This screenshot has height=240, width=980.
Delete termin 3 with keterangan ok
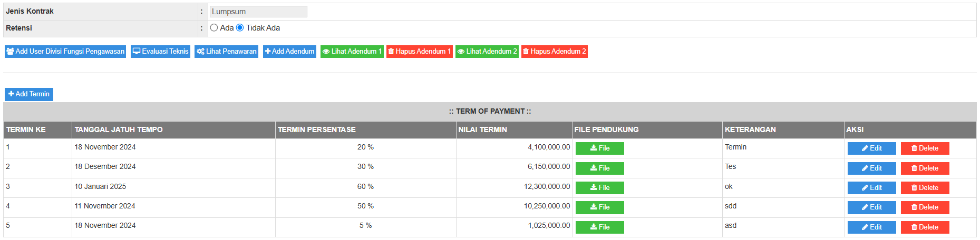pyautogui.click(x=925, y=188)
